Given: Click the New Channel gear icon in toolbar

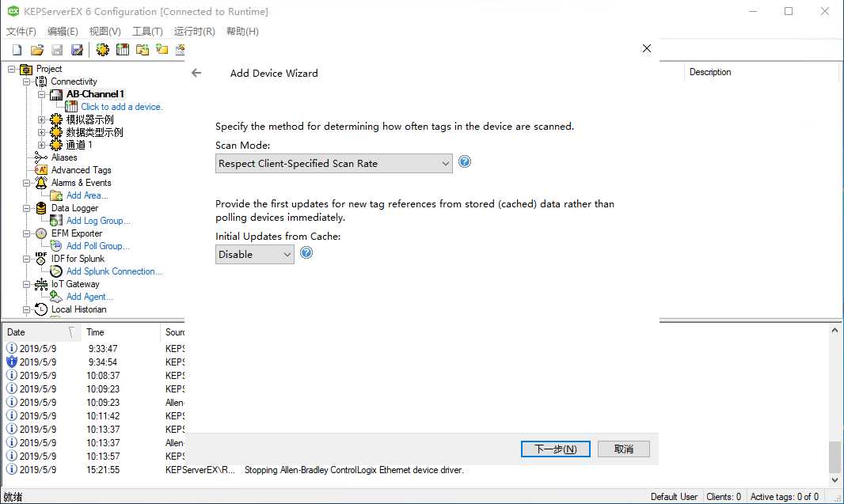Looking at the screenshot, I should pos(102,50).
